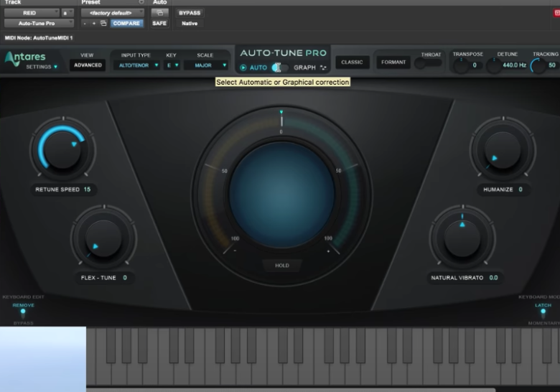Toggle the BYPASS button
The width and height of the screenshot is (560, 392).
tap(190, 13)
